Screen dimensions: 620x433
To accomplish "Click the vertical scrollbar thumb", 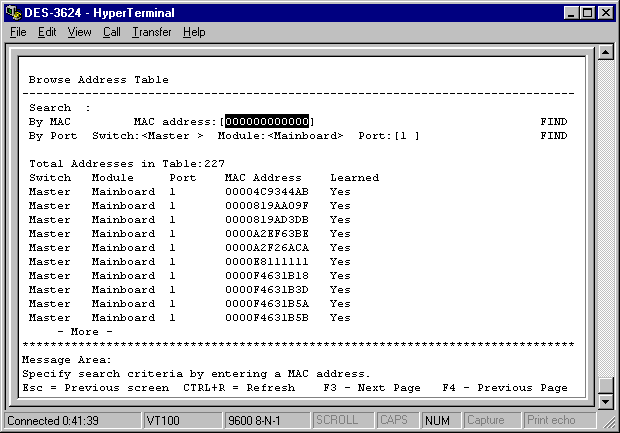I will coord(604,386).
